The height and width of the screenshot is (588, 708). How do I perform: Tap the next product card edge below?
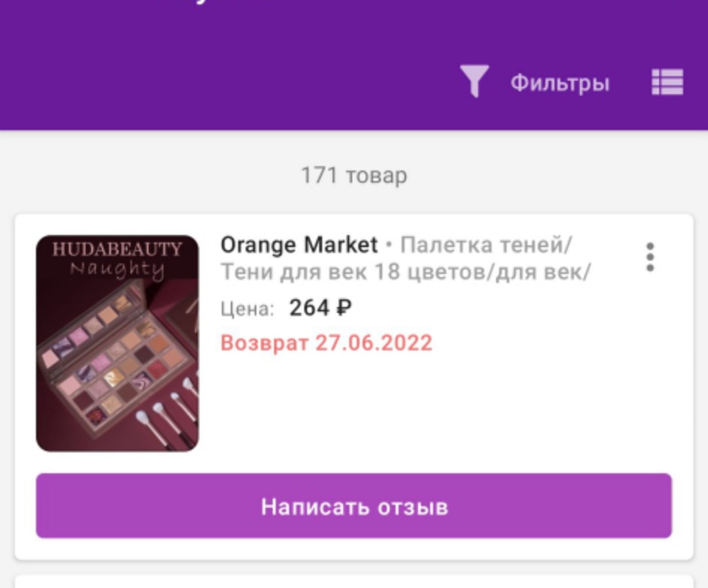[354, 581]
